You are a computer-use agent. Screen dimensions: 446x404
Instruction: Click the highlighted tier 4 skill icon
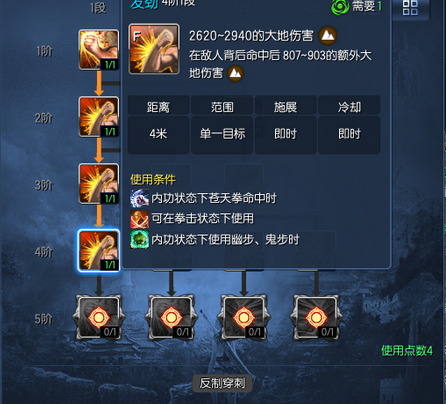coord(99,250)
